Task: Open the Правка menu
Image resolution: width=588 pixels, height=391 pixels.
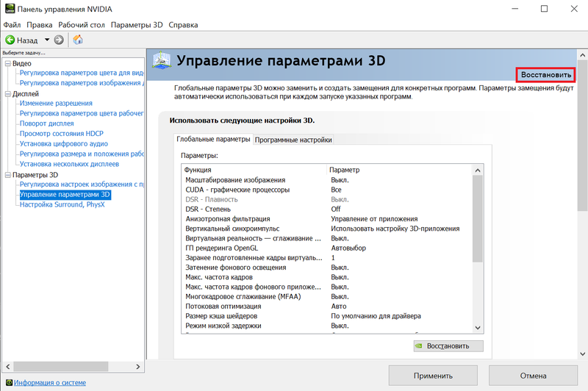Action: point(40,25)
